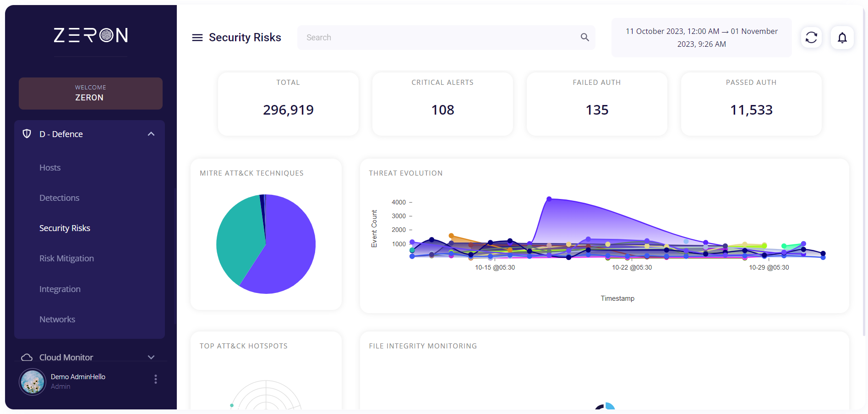Click the Critical Alerts 108 card

coord(442,104)
